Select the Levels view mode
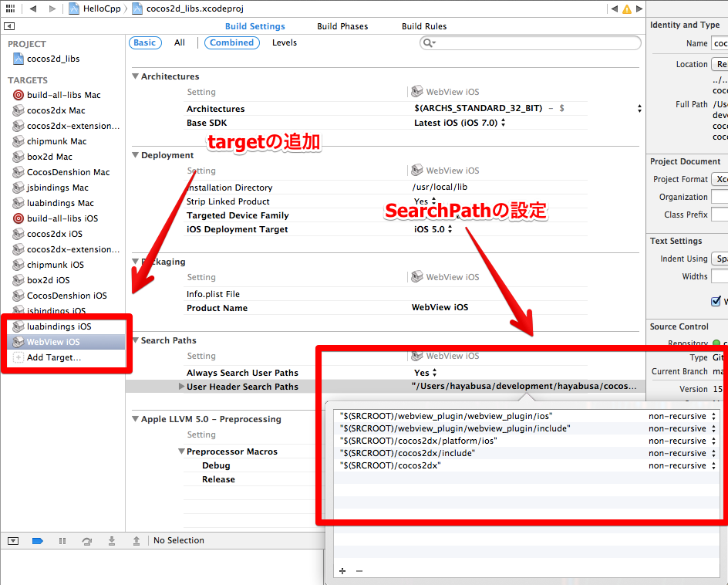 (x=285, y=42)
